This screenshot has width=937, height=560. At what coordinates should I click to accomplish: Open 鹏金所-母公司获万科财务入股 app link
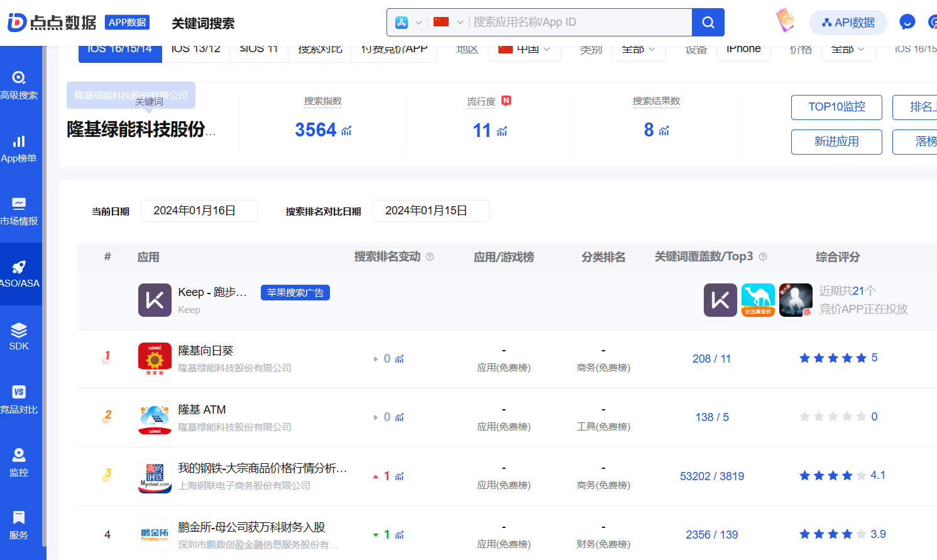[x=251, y=527]
